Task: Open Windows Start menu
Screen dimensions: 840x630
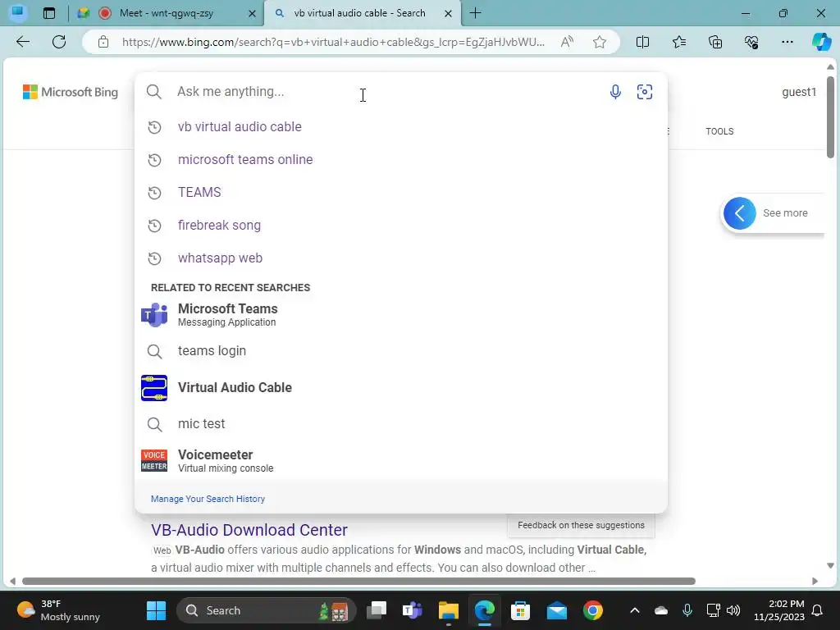Action: click(157, 610)
